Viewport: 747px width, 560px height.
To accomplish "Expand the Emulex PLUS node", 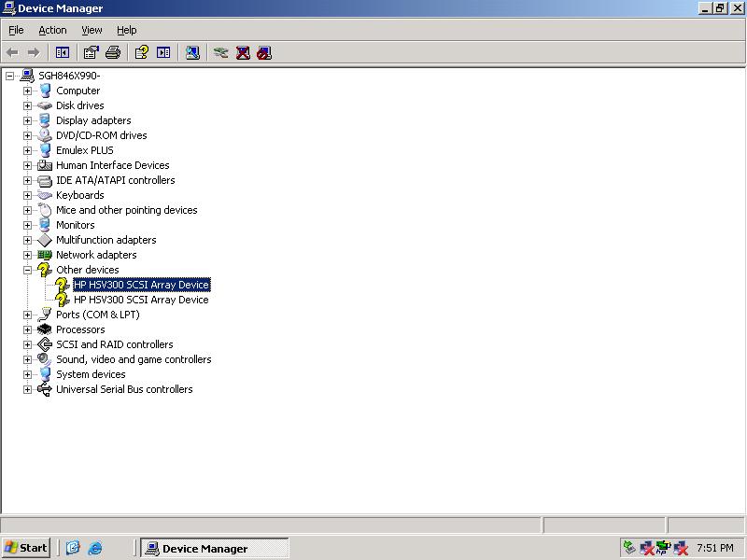I will [x=27, y=150].
